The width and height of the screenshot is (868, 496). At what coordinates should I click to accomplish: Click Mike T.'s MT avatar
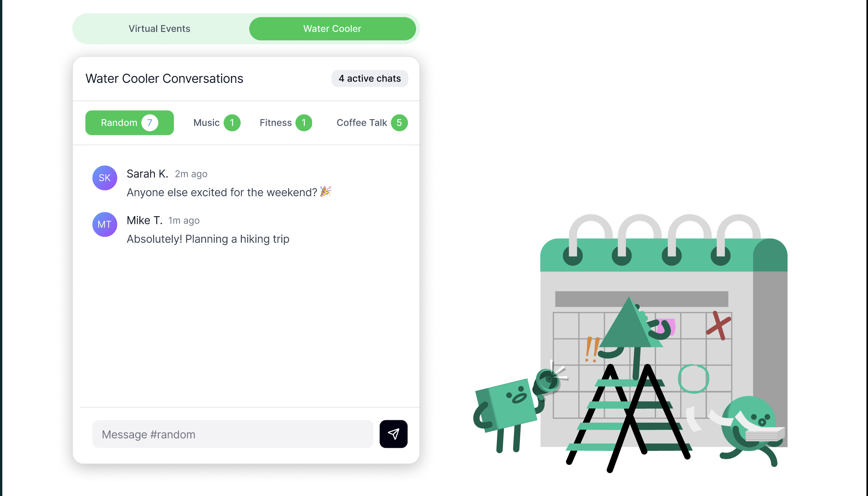pos(105,224)
